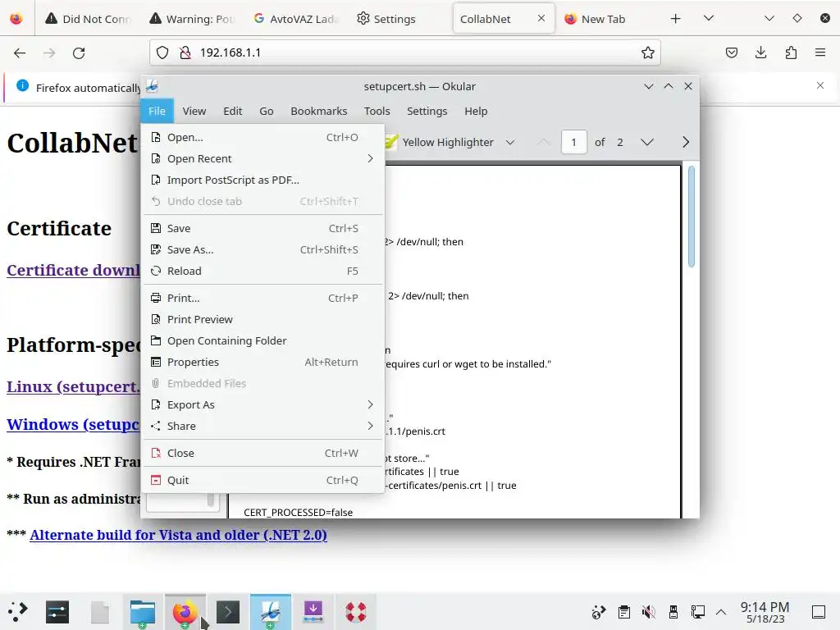The image size is (840, 630).
Task: Reload the page in Firefox
Action: pos(79,52)
